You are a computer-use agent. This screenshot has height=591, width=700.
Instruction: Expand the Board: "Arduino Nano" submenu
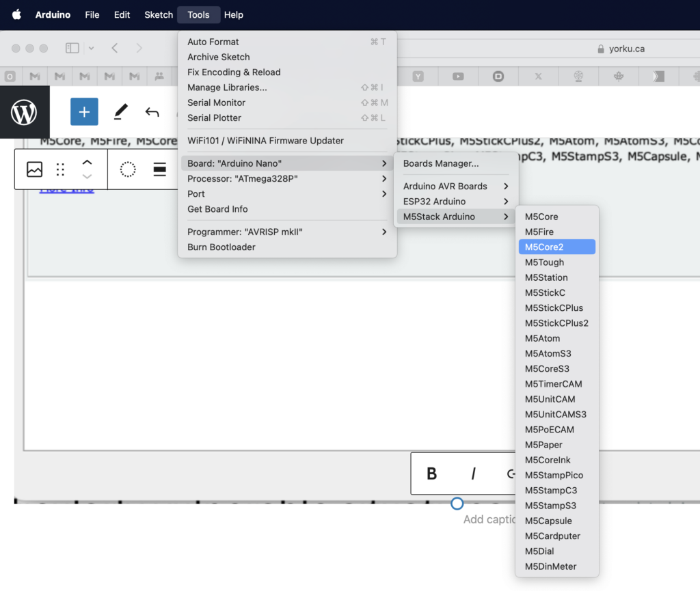287,163
